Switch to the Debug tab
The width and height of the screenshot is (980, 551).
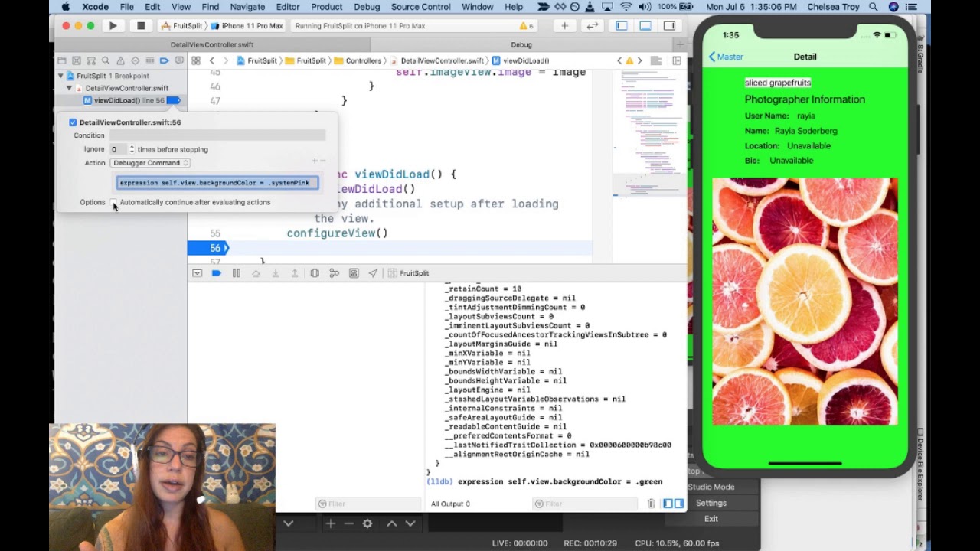[521, 45]
